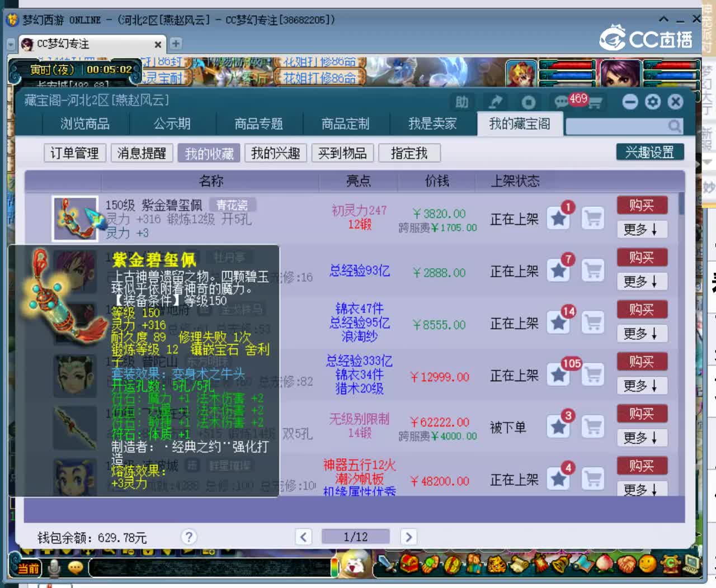716x588 pixels.
Task: Toggle favorite star on the ¥48200.00 row
Action: (558, 478)
